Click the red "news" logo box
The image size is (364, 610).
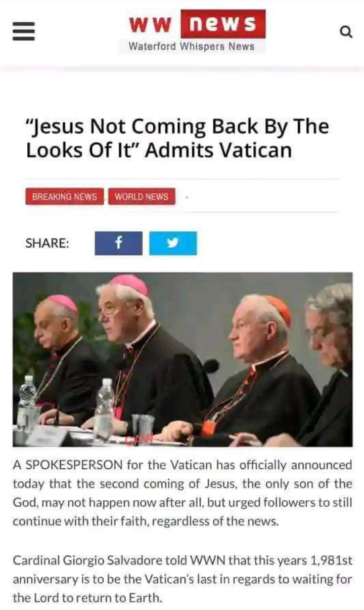(x=223, y=24)
